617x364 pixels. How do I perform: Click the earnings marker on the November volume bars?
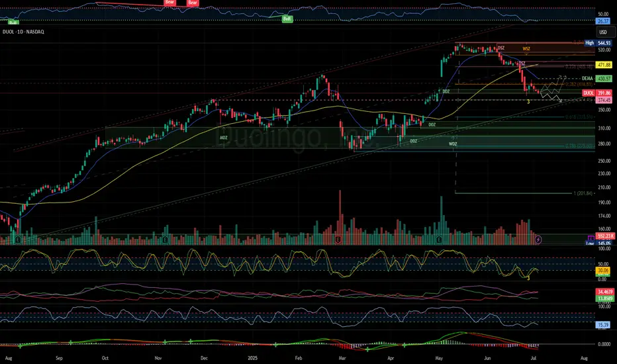[x=166, y=240]
